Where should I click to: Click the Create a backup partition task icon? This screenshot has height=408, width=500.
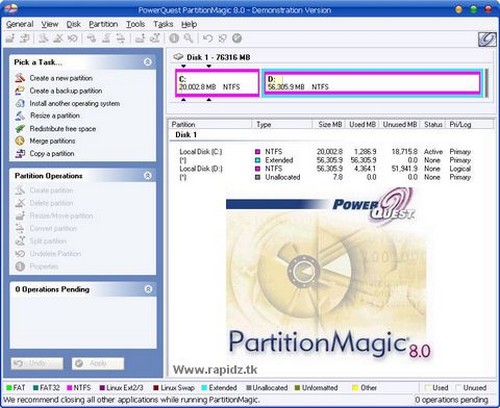20,91
